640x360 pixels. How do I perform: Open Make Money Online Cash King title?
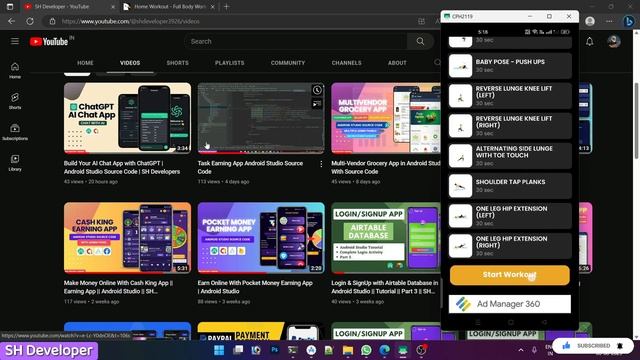point(118,287)
